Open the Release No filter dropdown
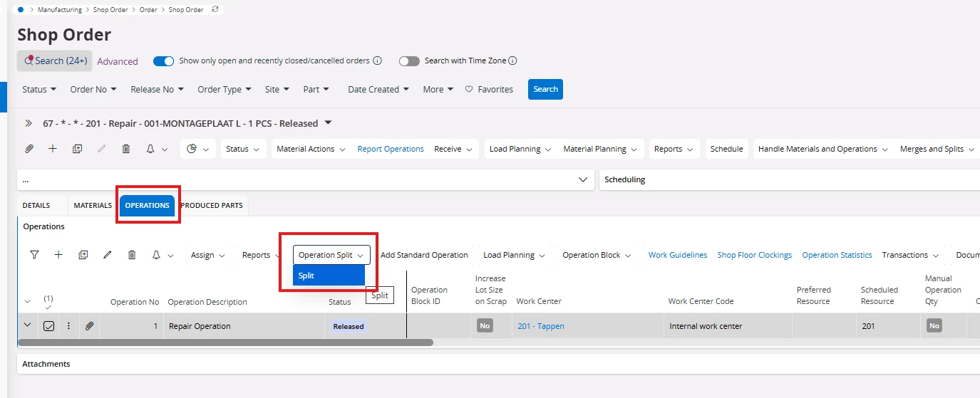The height and width of the screenshot is (398, 980). point(157,90)
